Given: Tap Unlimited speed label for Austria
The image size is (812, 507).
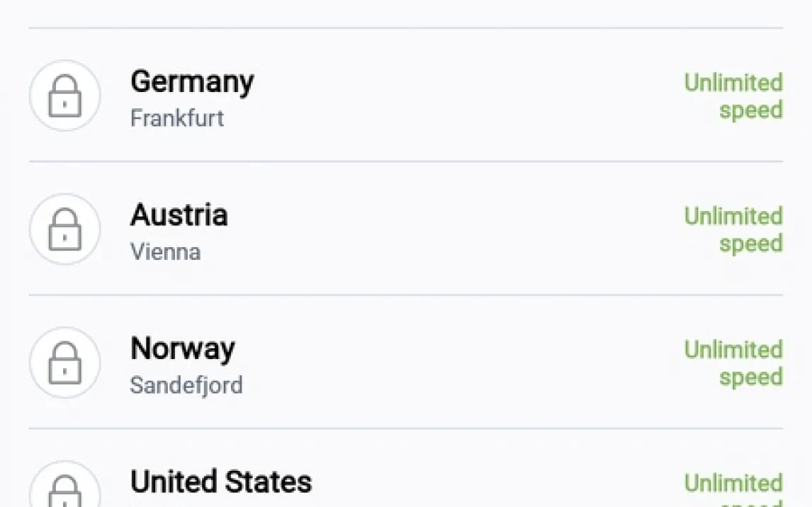Looking at the screenshot, I should pyautogui.click(x=733, y=229).
